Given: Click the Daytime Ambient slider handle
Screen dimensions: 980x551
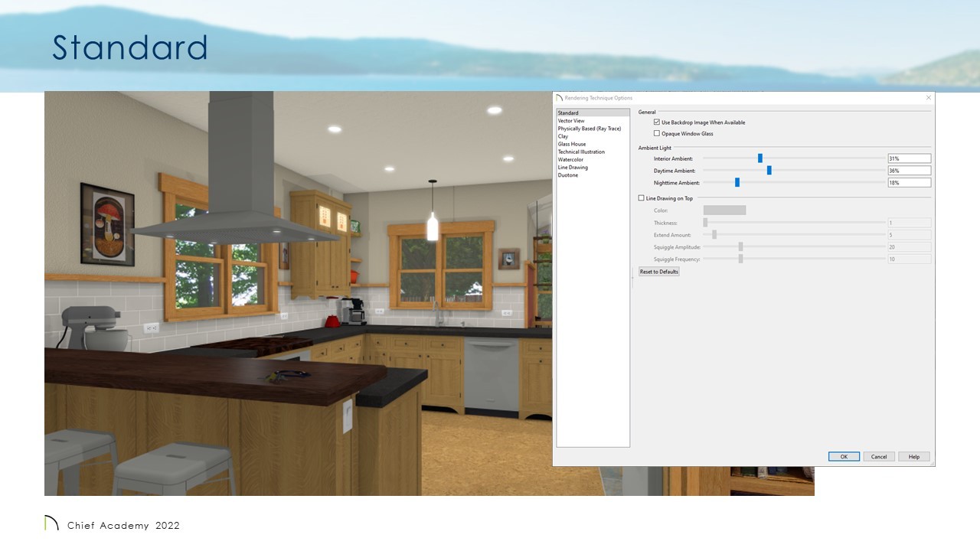Looking at the screenshot, I should [x=769, y=171].
